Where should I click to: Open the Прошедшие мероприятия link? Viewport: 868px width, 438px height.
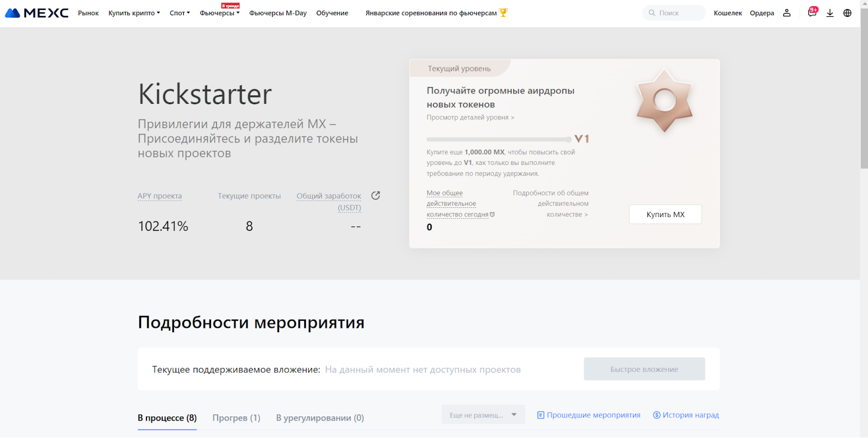point(589,415)
